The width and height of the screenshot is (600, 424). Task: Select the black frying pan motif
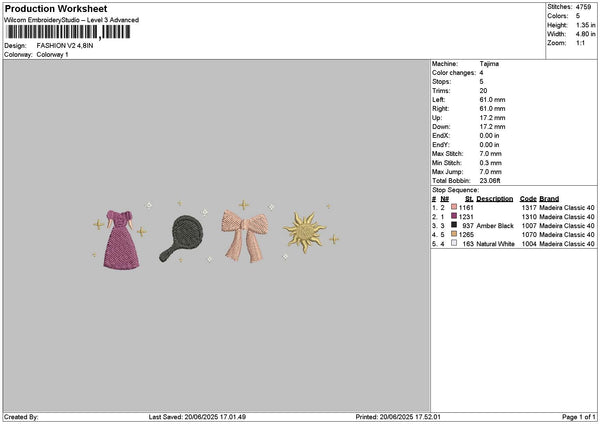coord(182,239)
